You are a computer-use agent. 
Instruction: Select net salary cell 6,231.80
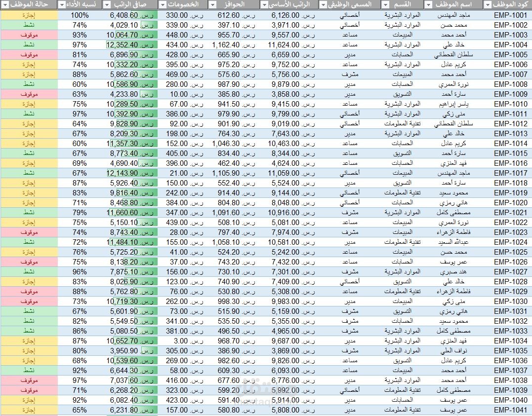coord(130,410)
